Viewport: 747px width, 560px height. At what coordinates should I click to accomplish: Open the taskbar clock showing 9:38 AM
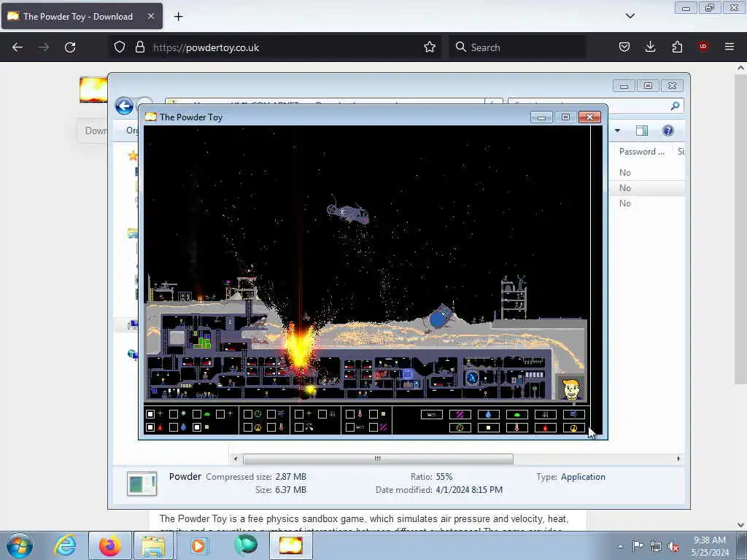[710, 546]
